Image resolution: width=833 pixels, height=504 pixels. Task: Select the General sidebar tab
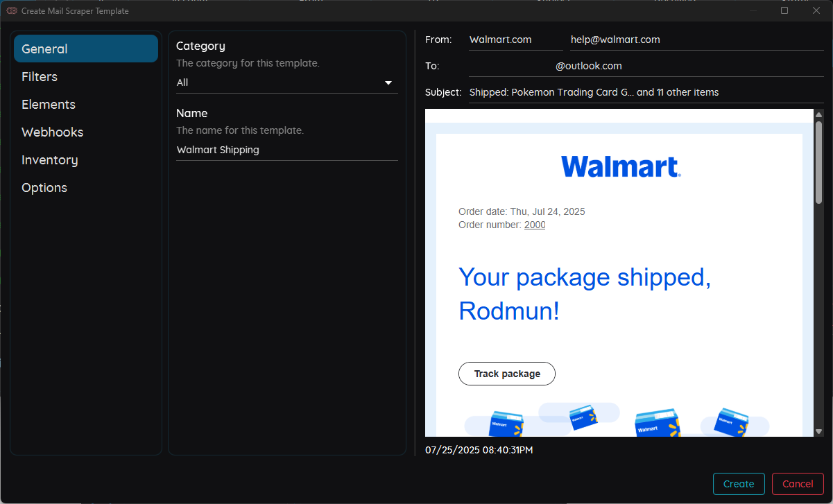86,49
